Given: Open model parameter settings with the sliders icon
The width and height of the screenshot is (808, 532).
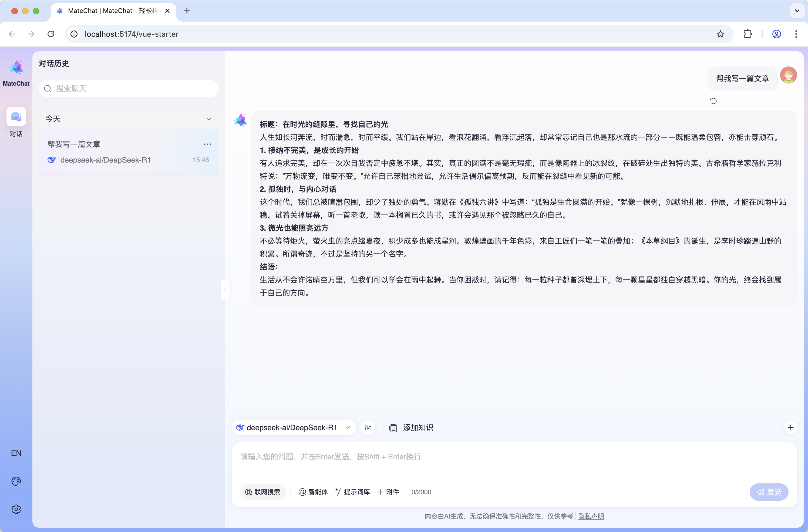Looking at the screenshot, I should 368,427.
